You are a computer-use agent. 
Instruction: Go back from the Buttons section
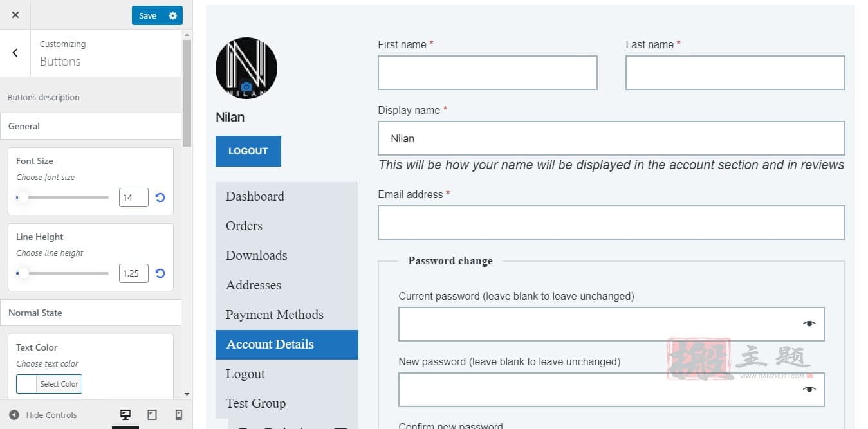(x=15, y=53)
